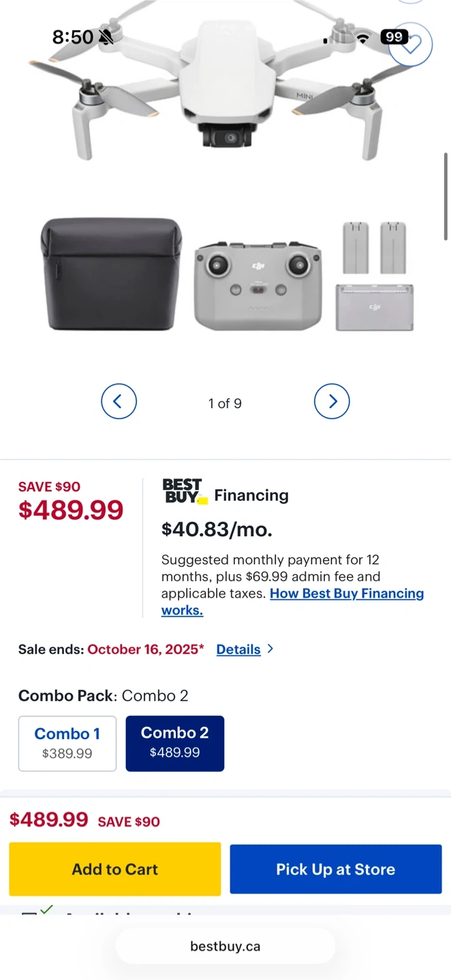Go to the previous product image
This screenshot has height=980, width=451.
[119, 402]
